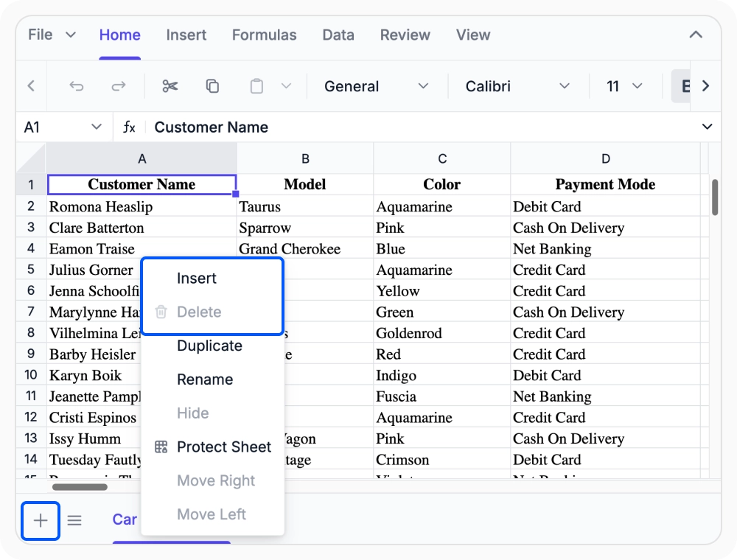Image resolution: width=737 pixels, height=560 pixels.
Task: Select the Net Banking cell in row 4
Action: tap(605, 248)
